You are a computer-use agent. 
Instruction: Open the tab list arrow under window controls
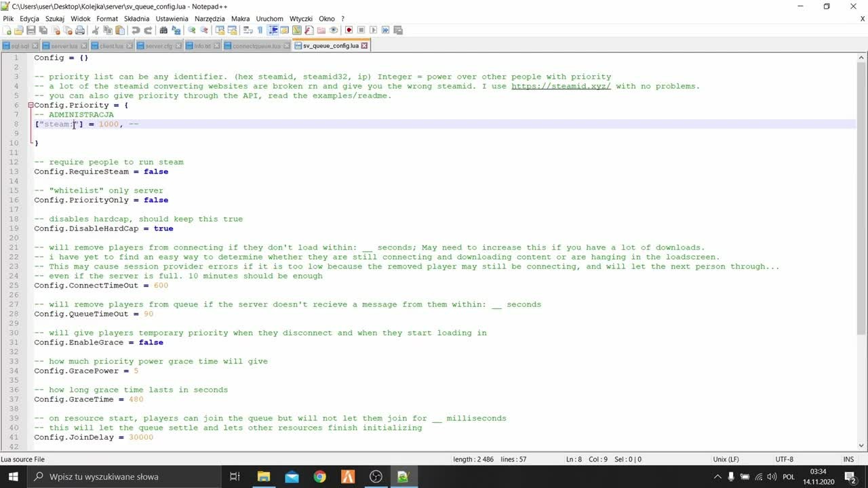click(863, 19)
